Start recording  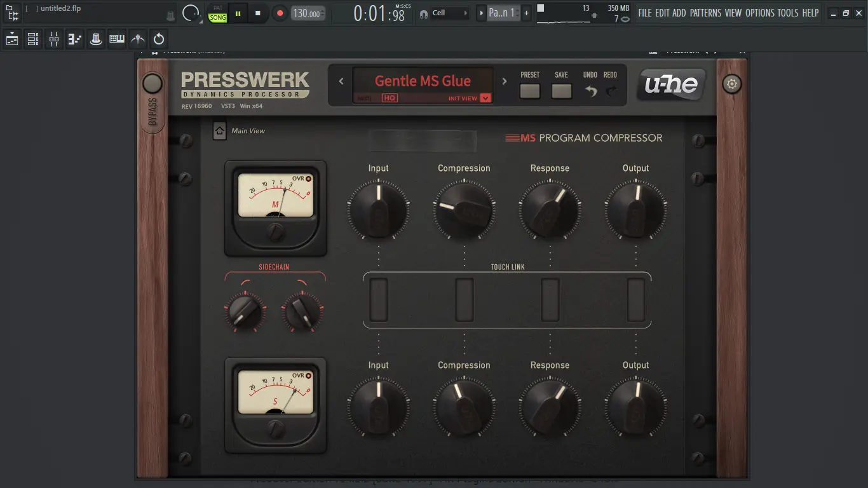click(280, 13)
